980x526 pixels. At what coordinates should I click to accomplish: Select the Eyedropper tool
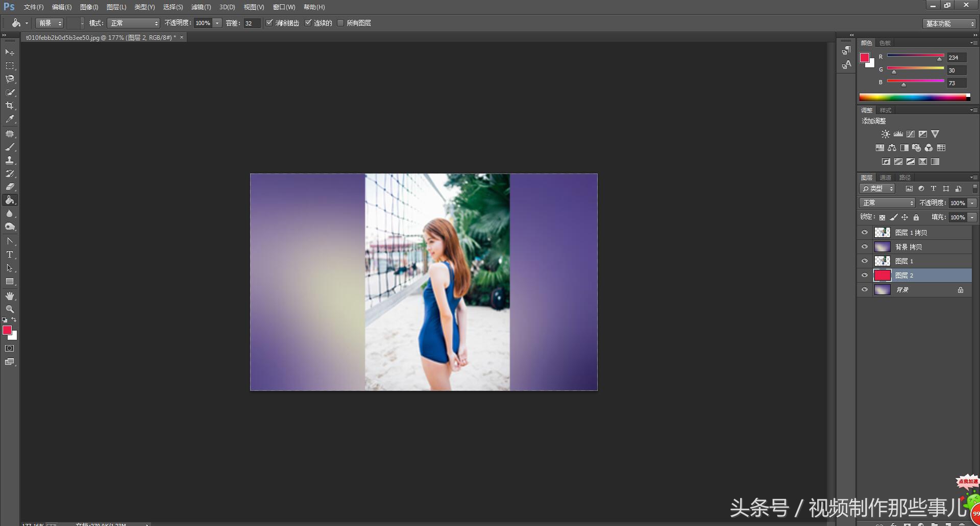10,119
